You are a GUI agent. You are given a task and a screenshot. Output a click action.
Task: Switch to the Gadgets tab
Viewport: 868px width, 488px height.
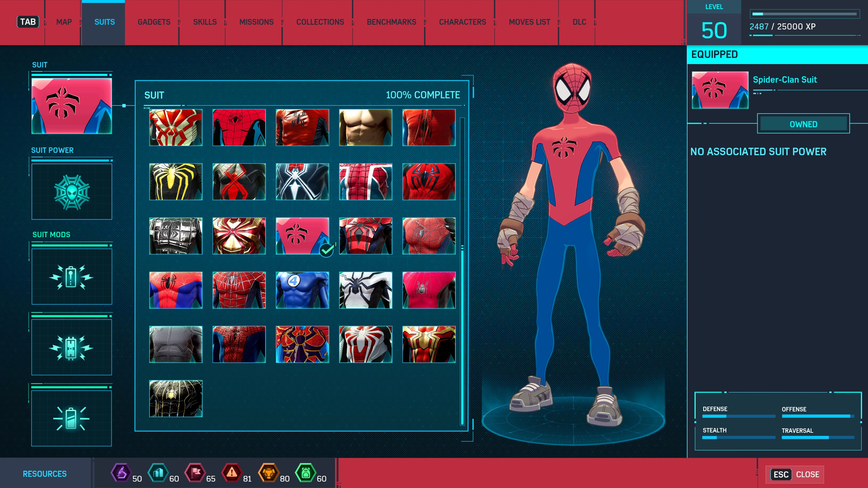pyautogui.click(x=154, y=22)
